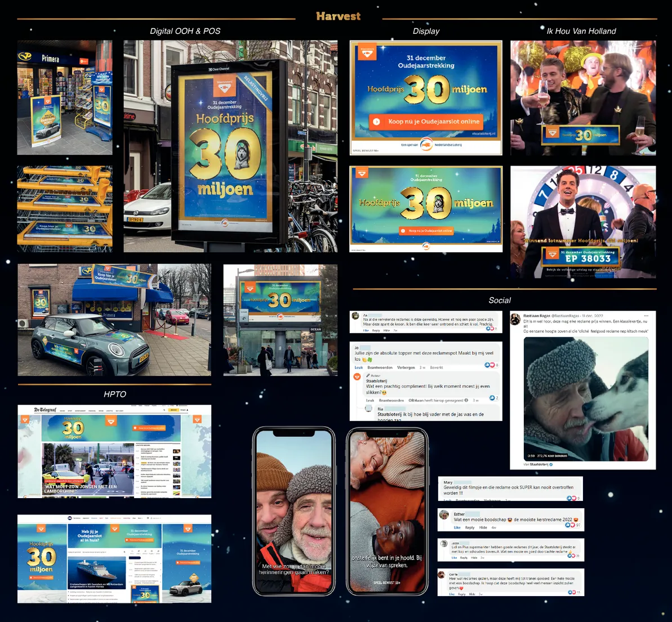Screen dimensions: 672x622
Task: Open Bastiaan Ragas's profile avatar on the tweet
Action: [x=515, y=319]
